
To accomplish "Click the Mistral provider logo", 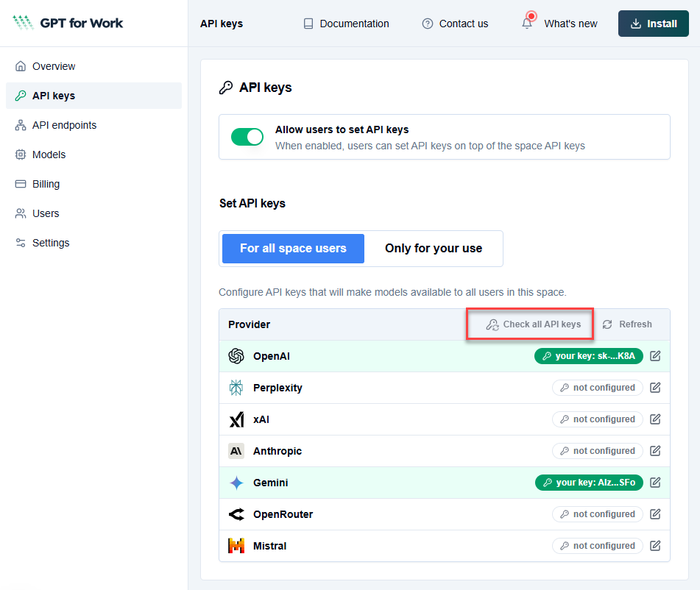I will tap(236, 545).
